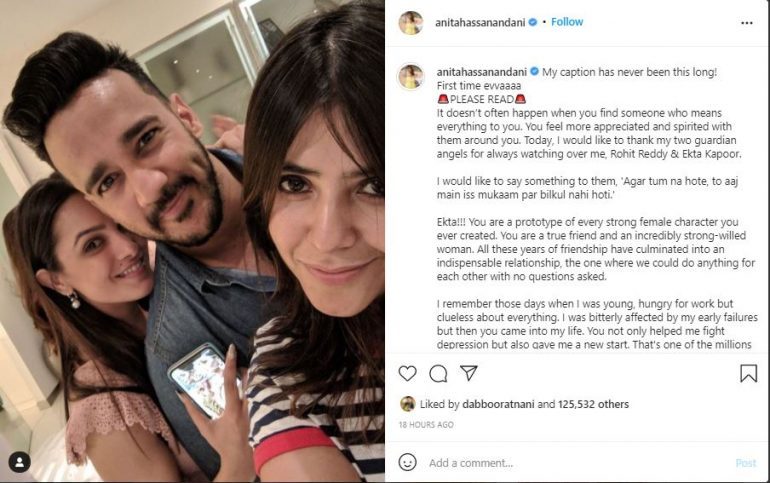Open dabbooratnani profile link
This screenshot has height=483, width=770.
(x=498, y=404)
